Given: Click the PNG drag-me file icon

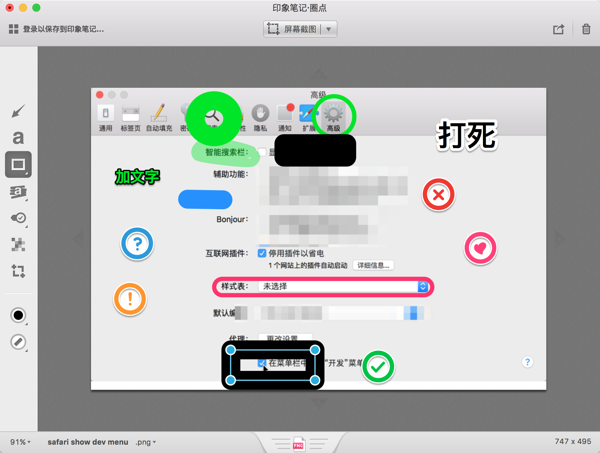Looking at the screenshot, I should (299, 444).
